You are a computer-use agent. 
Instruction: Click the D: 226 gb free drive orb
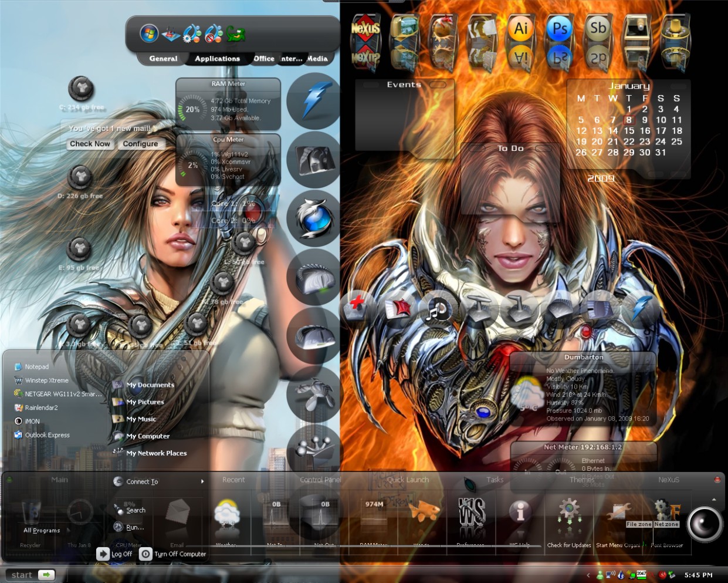pos(80,176)
